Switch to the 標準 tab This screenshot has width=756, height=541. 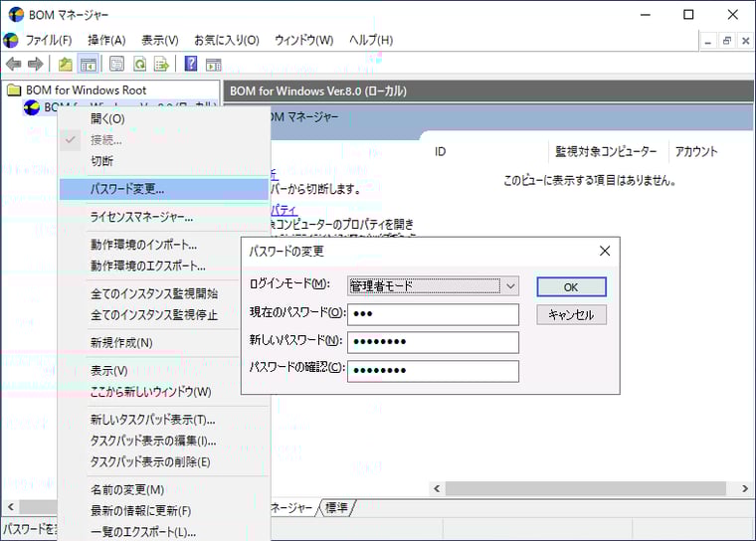(x=337, y=508)
